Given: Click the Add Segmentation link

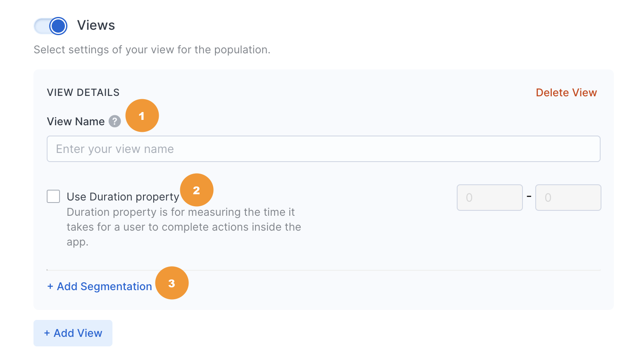Looking at the screenshot, I should [100, 286].
